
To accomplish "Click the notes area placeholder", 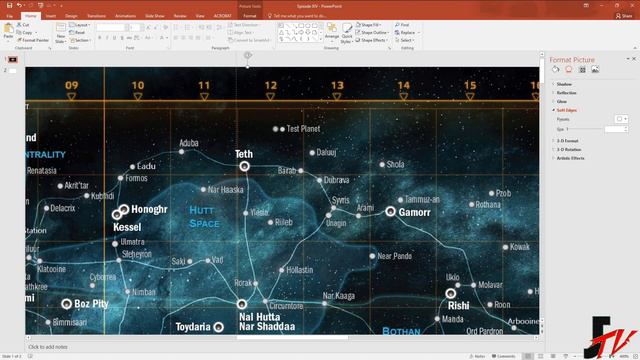I will pyautogui.click(x=48, y=347).
